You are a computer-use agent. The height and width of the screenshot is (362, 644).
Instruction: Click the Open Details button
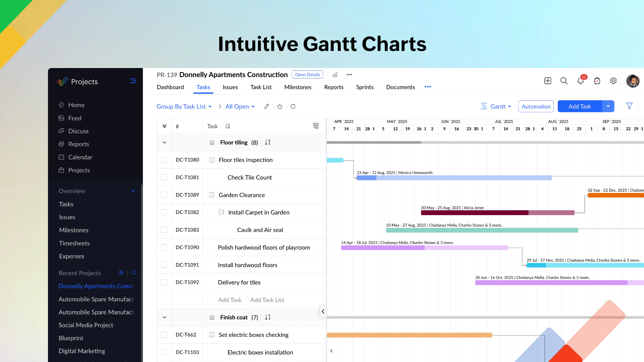coord(307,74)
